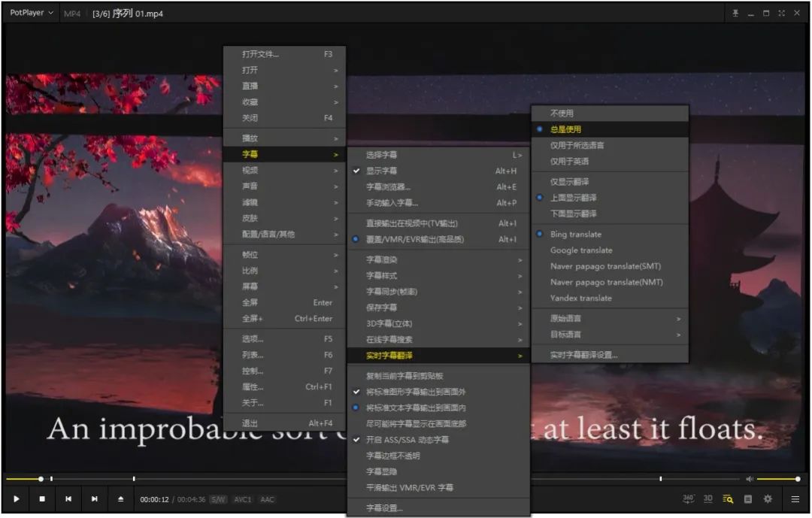Choose 下面显示翻译 option
This screenshot has height=518, width=812.
coord(610,214)
